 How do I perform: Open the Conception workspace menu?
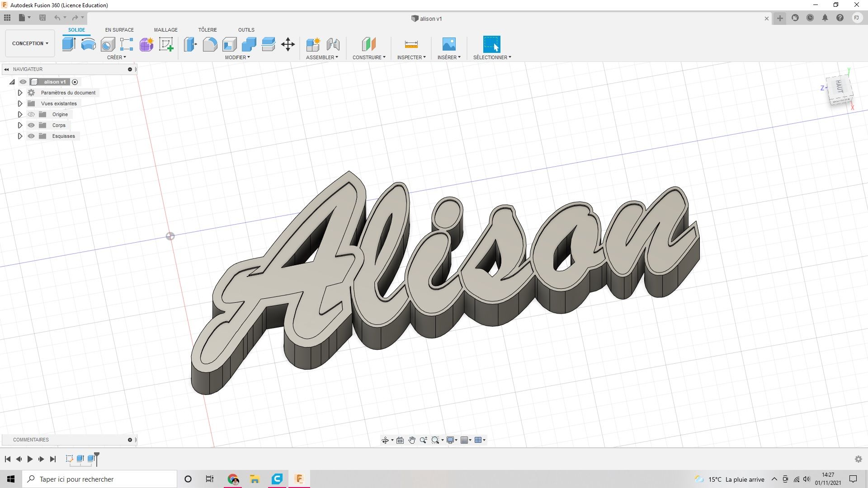(x=29, y=43)
